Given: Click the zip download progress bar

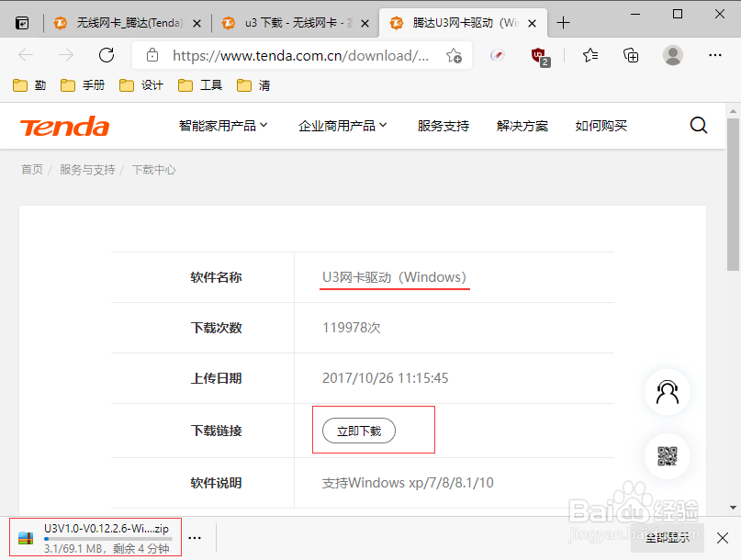Looking at the screenshot, I should 108,539.
